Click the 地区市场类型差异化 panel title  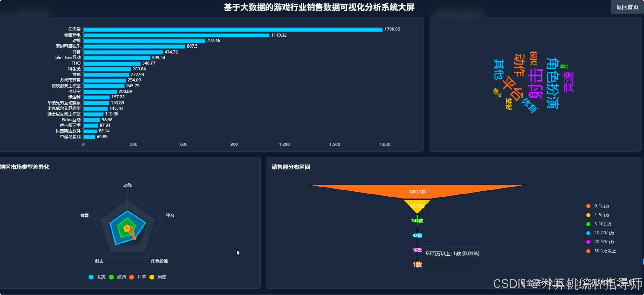pos(25,167)
